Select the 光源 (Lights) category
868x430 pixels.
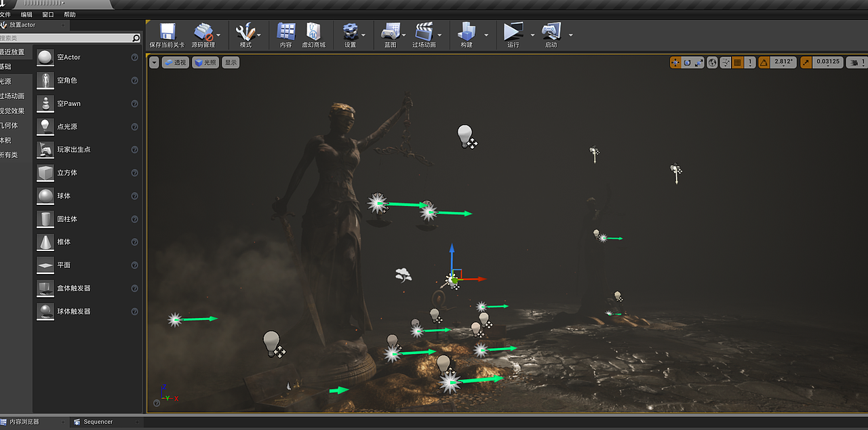point(16,81)
